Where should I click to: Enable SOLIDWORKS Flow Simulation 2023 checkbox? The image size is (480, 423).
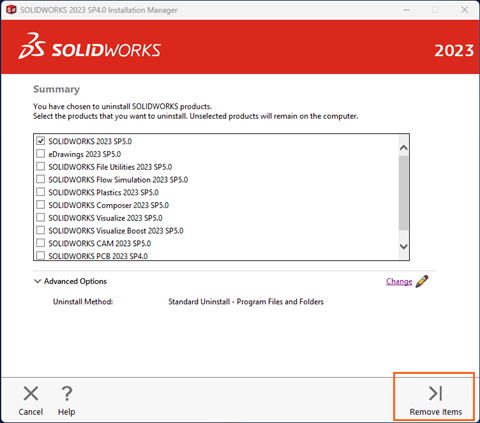coord(41,179)
